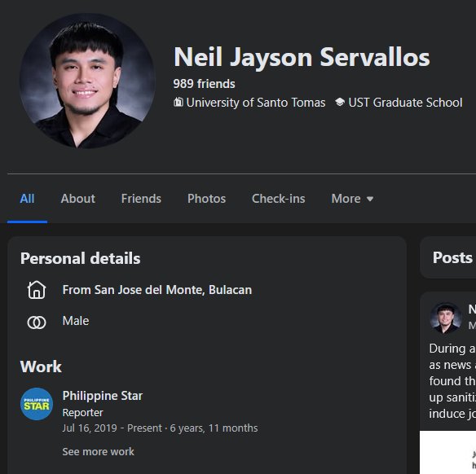Screen dimensions: 476x474
Task: Open Philippine Star workplace link
Action: pyautogui.click(x=103, y=396)
